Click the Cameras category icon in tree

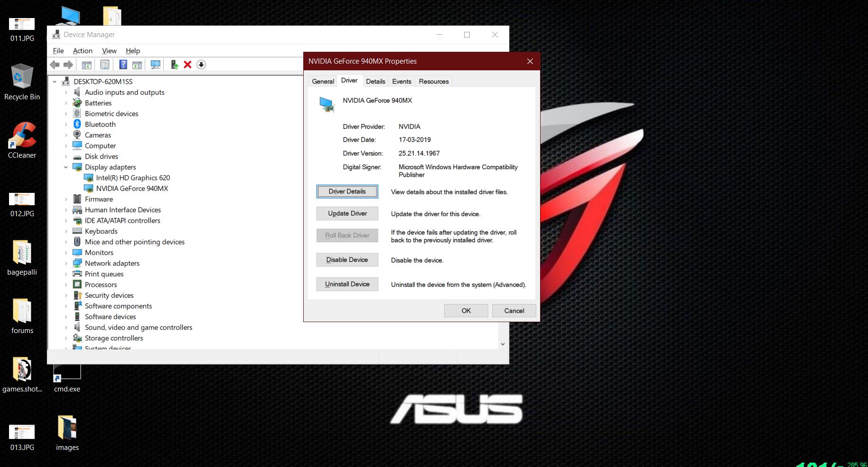[77, 135]
